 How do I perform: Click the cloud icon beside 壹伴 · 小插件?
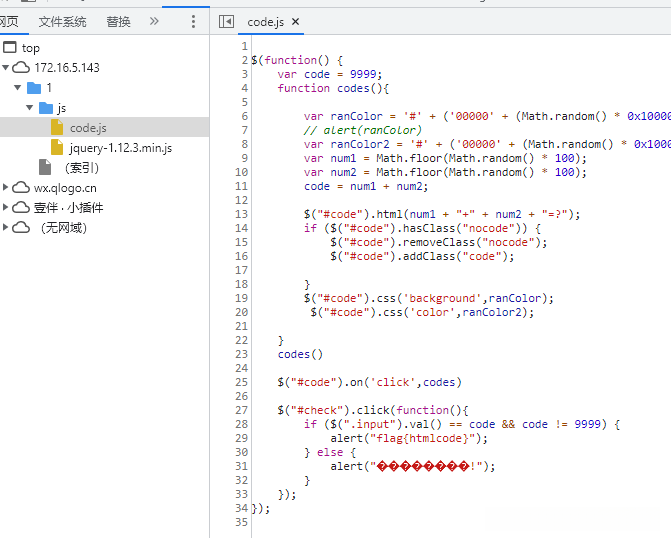tap(21, 208)
